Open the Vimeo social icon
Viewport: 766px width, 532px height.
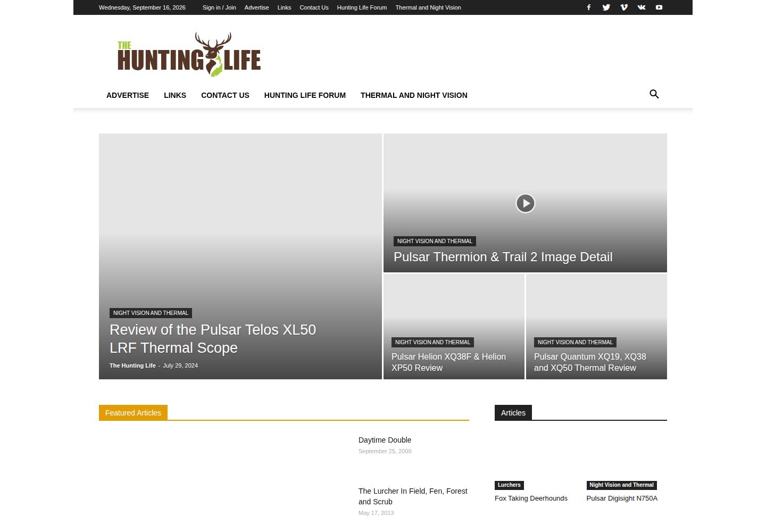(x=624, y=7)
